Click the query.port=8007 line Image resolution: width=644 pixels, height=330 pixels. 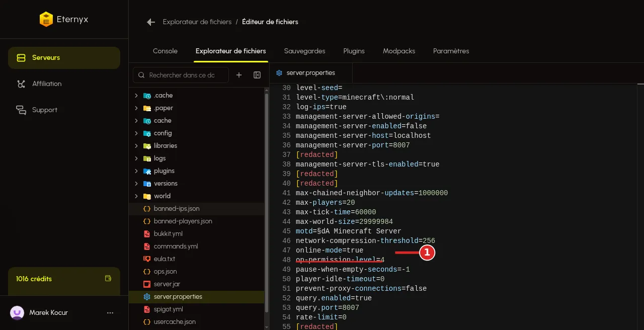[328, 308]
